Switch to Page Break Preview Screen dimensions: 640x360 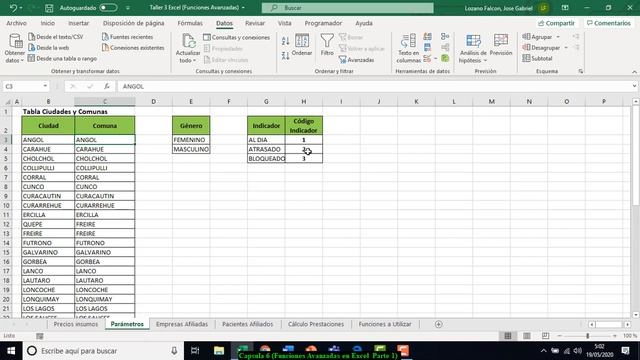pos(546,336)
